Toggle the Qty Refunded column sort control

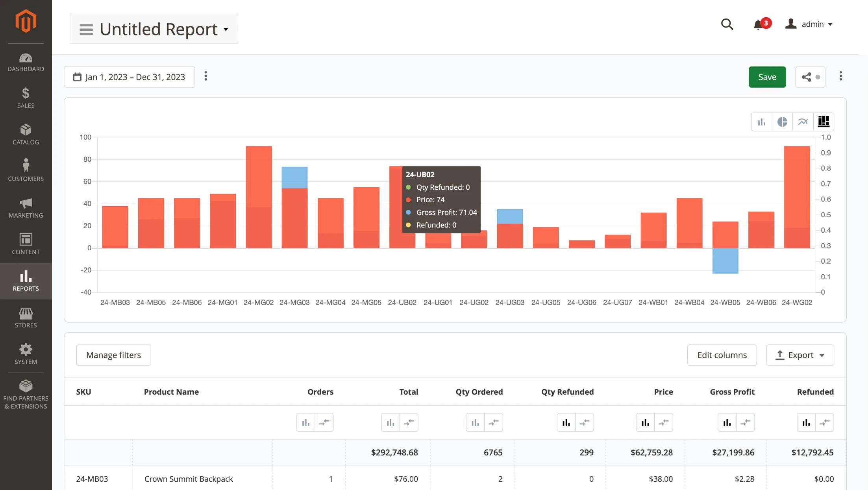click(x=585, y=422)
